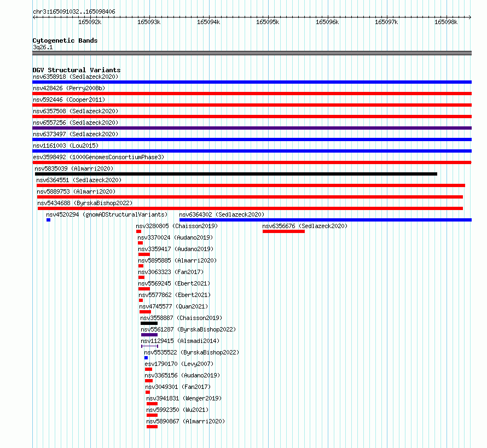Open esv3598492 (1000GenomesConsortiumPhase3) label
487x448 pixels.
[x=98, y=157]
